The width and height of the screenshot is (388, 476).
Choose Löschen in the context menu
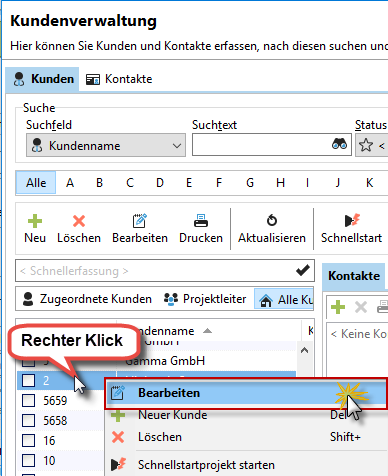pyautogui.click(x=246, y=437)
